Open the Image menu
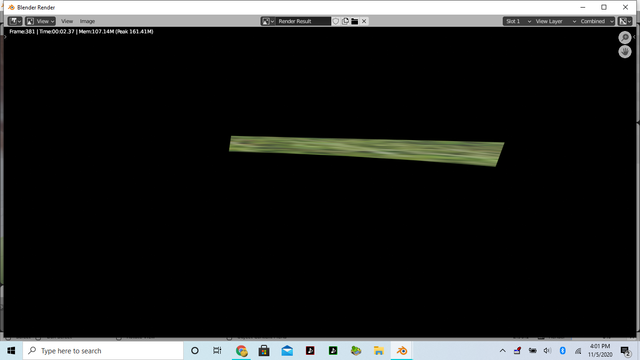 tap(87, 21)
